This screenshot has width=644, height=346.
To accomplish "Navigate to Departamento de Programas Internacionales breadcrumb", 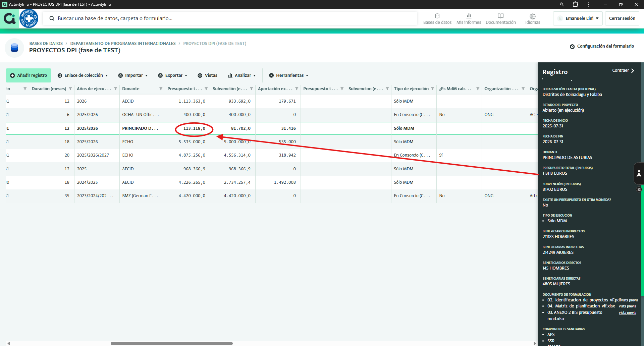I will [123, 44].
